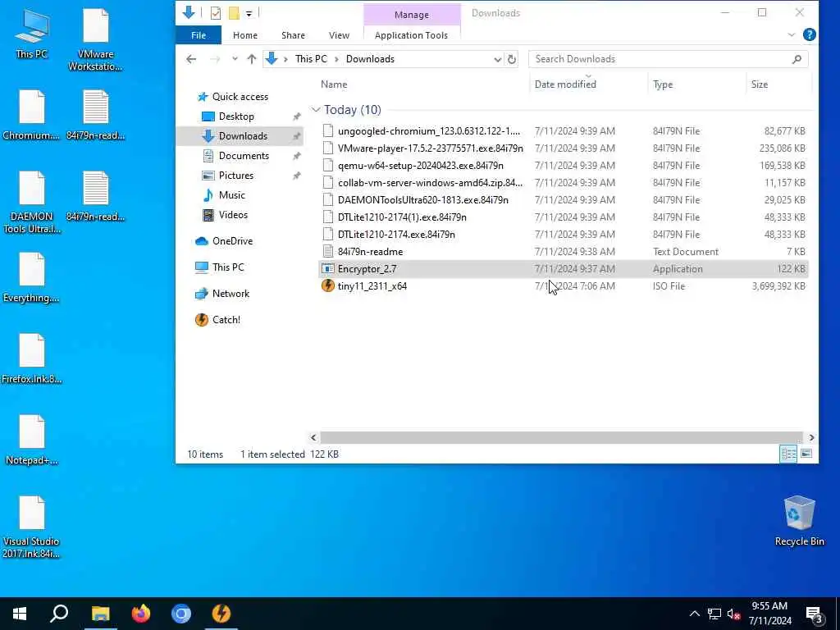The height and width of the screenshot is (630, 840).
Task: Select Documents in navigation pane
Action: (x=244, y=155)
